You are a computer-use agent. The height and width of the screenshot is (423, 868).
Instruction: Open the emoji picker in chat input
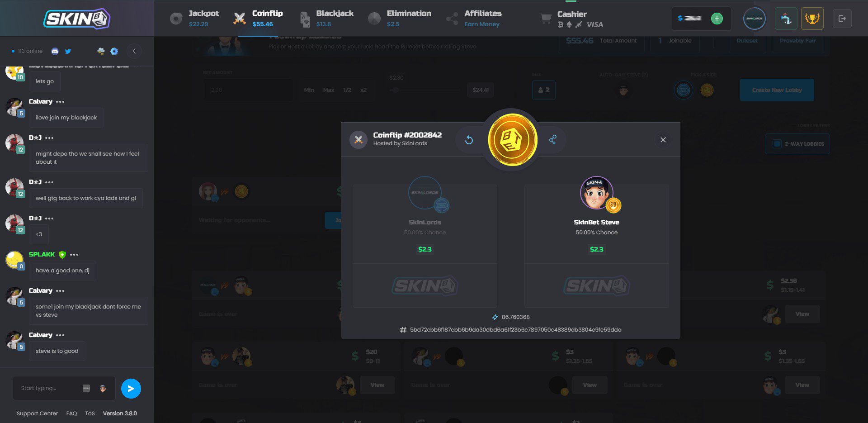pos(103,388)
